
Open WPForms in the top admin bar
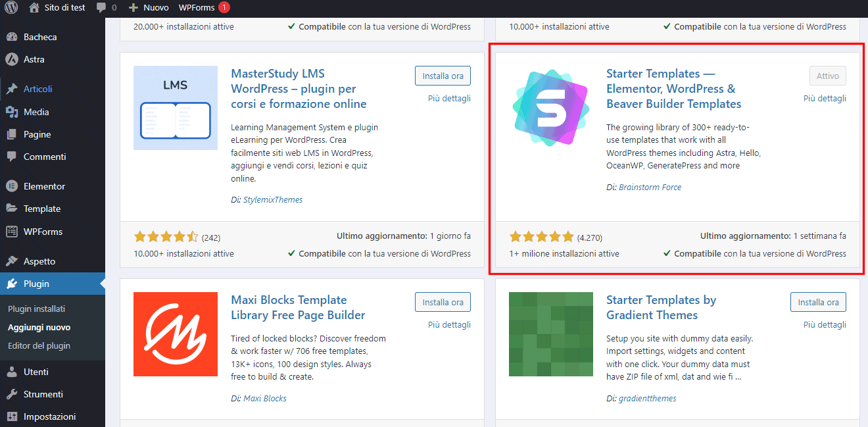tap(196, 8)
